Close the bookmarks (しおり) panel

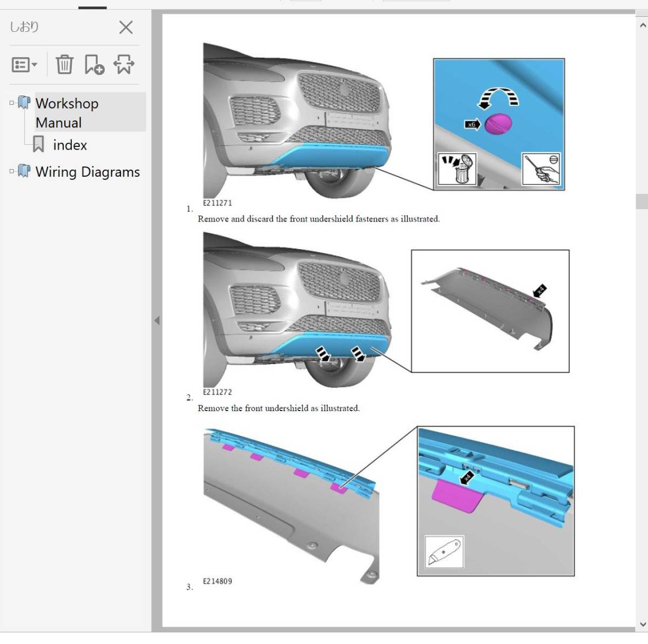tap(126, 27)
